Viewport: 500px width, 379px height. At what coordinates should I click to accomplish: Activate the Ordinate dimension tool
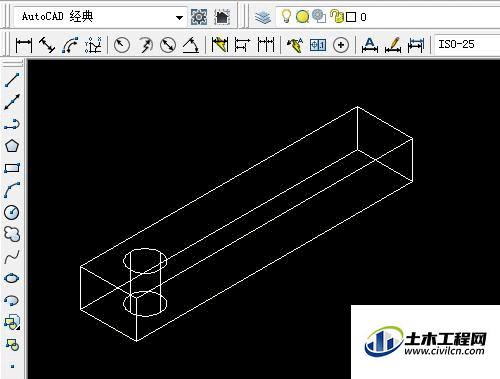click(93, 45)
